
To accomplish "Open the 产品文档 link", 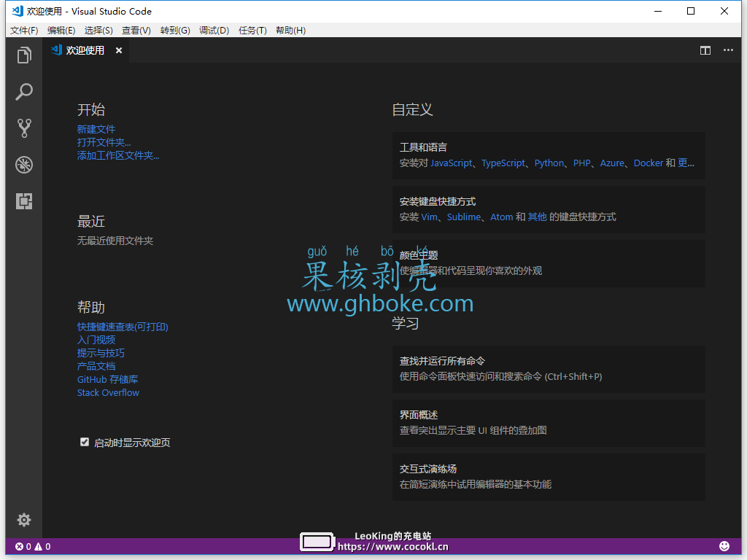I will point(96,366).
